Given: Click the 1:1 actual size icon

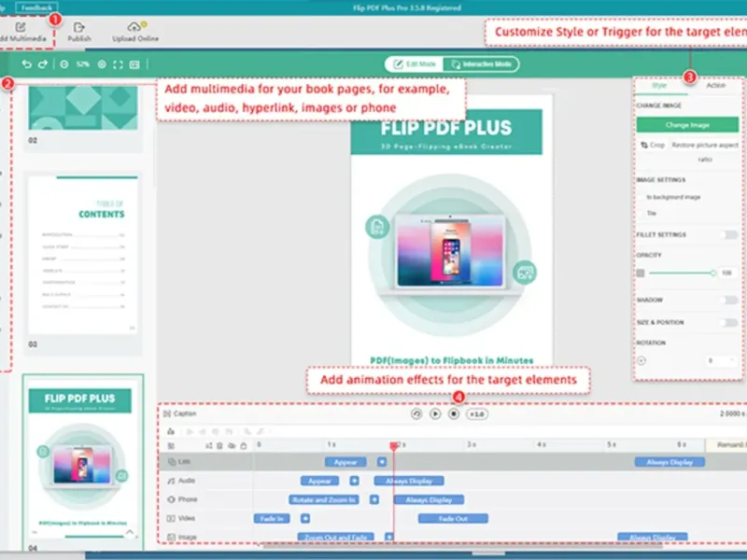Looking at the screenshot, I should 134,64.
